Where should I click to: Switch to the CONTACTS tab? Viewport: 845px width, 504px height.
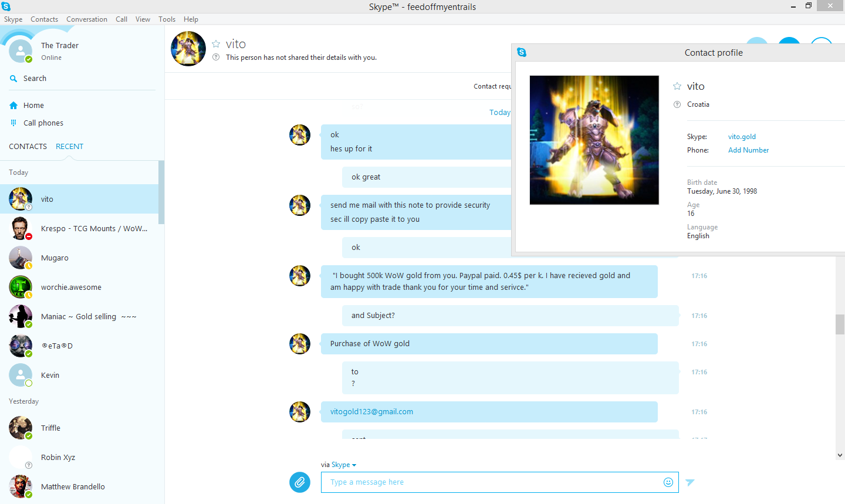[28, 147]
